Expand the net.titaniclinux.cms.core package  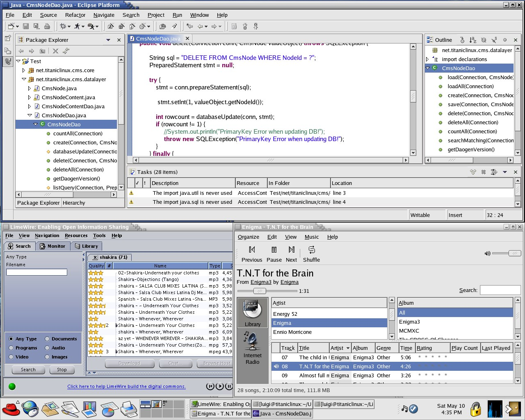24,71
